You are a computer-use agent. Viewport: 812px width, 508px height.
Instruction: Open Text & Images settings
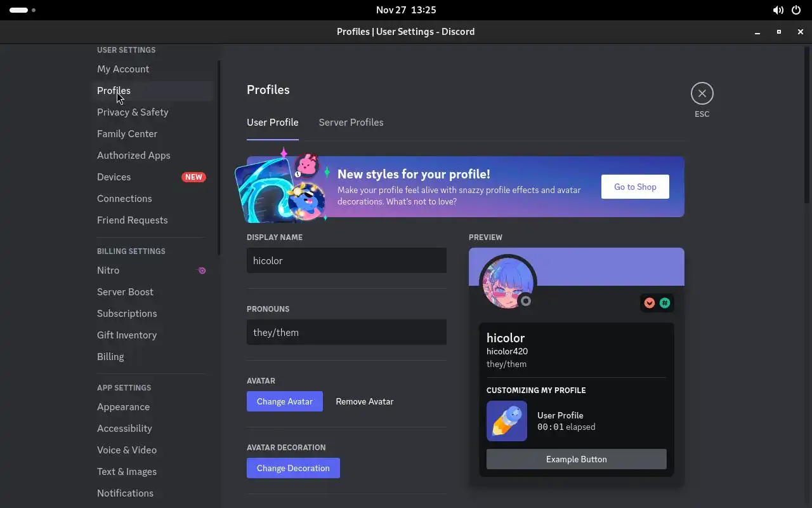(x=151, y=472)
